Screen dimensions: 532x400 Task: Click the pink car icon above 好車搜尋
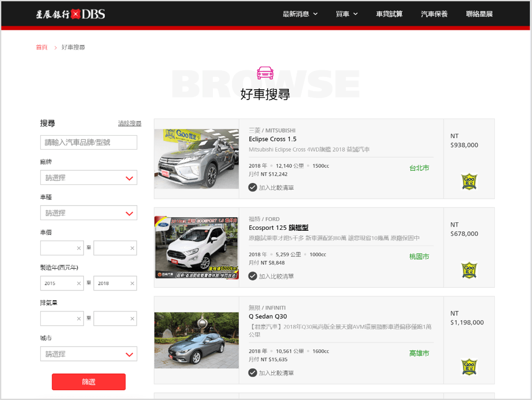point(265,73)
